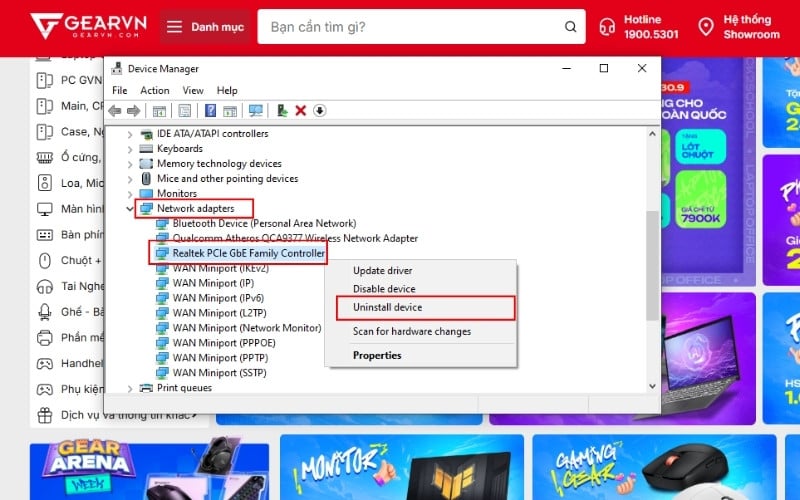Click the Back arrow in Device Manager toolbar
800x500 pixels.
pos(115,111)
